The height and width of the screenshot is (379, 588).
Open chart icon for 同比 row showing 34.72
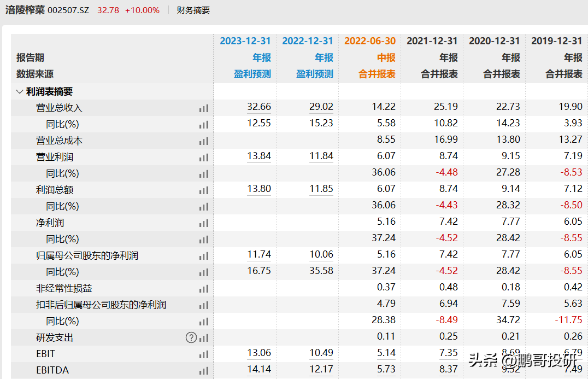pyautogui.click(x=204, y=322)
